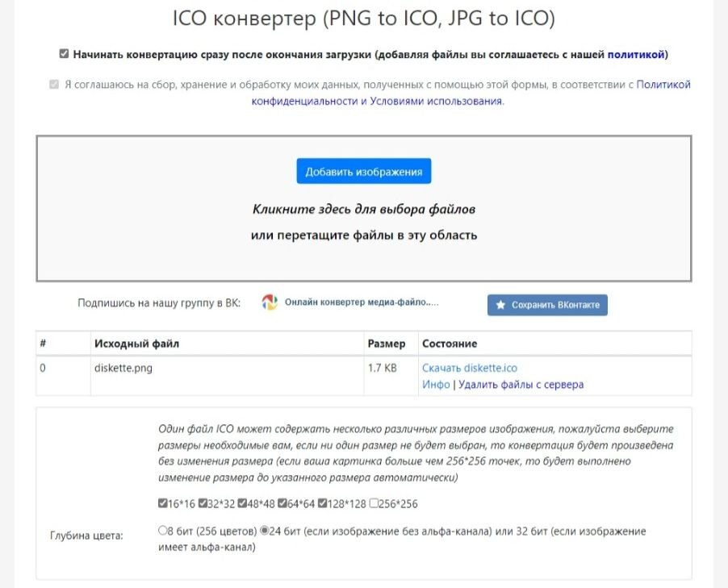Toggle auto-start conversion after upload checkbox
Screen dimensions: 728x588
pos(64,54)
